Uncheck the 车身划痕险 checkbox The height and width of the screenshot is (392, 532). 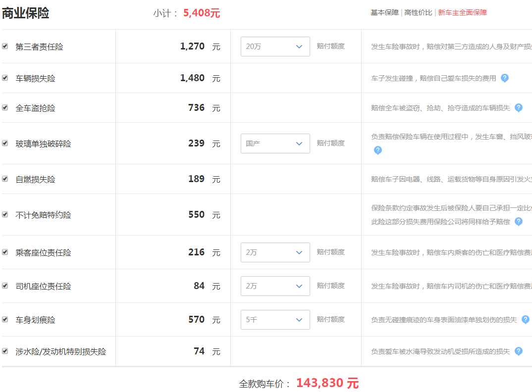[x=5, y=319]
